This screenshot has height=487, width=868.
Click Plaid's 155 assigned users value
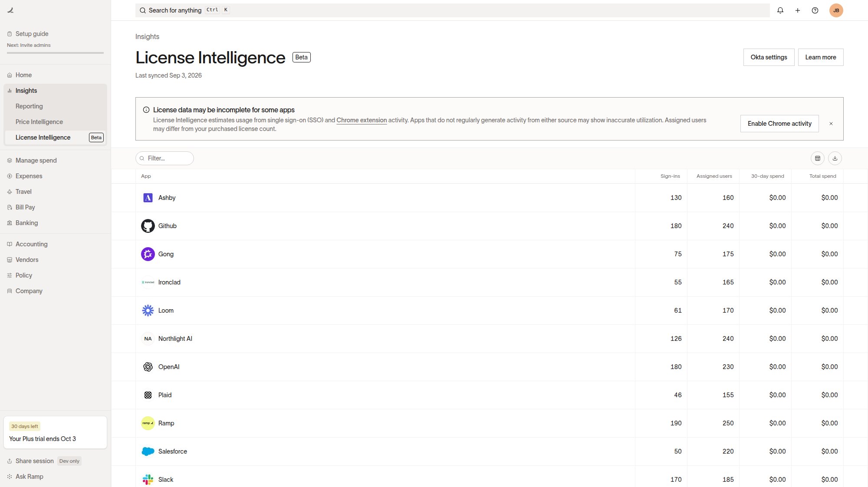coord(728,395)
